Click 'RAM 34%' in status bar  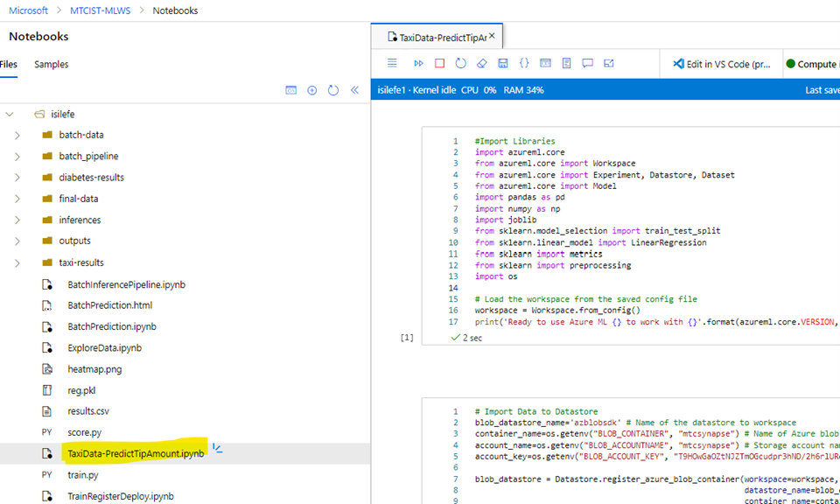[x=523, y=90]
